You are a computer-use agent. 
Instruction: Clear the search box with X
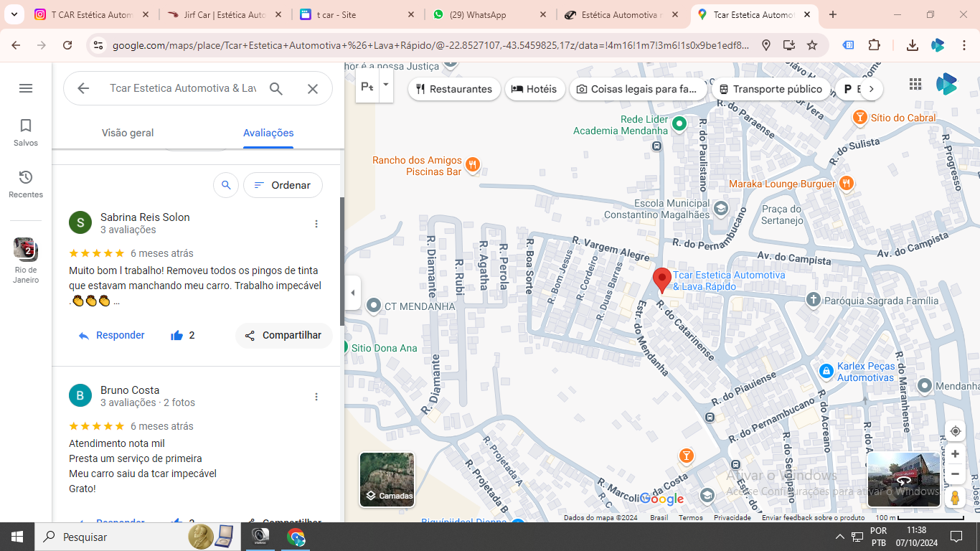point(313,88)
